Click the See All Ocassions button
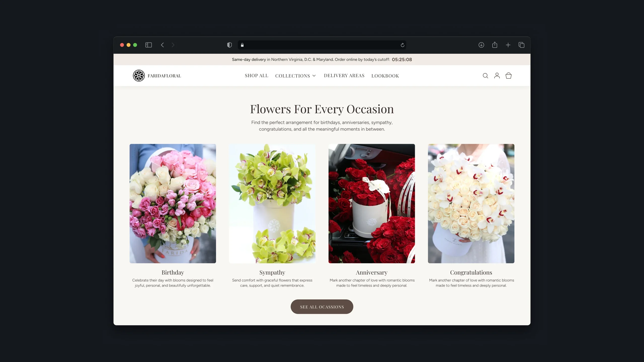The image size is (644, 362). coord(322,307)
